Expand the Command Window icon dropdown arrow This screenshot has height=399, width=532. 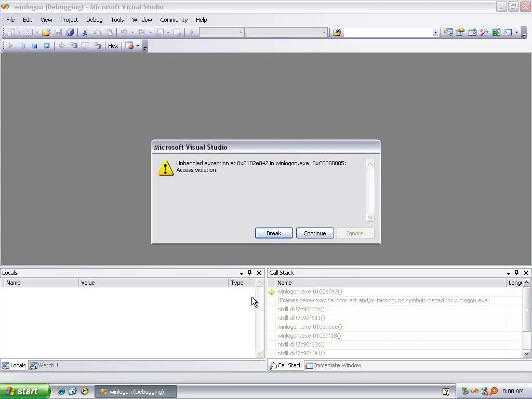[x=516, y=33]
